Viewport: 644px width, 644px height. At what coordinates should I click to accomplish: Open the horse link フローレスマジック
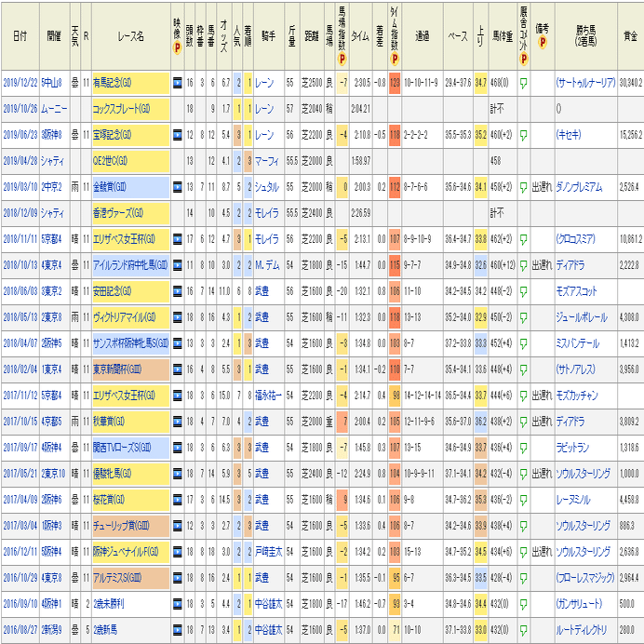click(585, 578)
